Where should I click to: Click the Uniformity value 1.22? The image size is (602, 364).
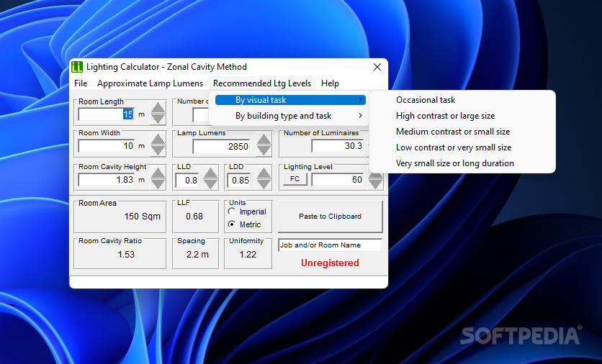248,255
